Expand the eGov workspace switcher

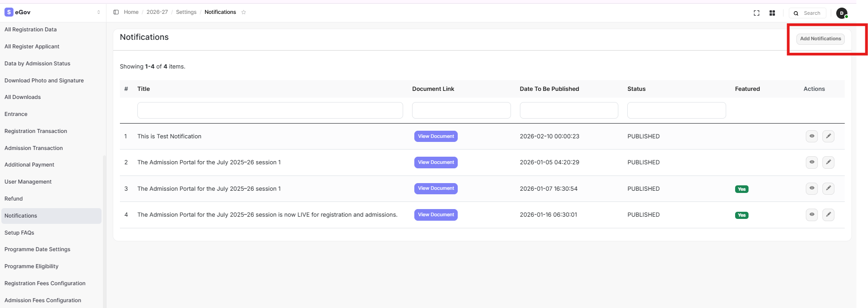click(98, 12)
